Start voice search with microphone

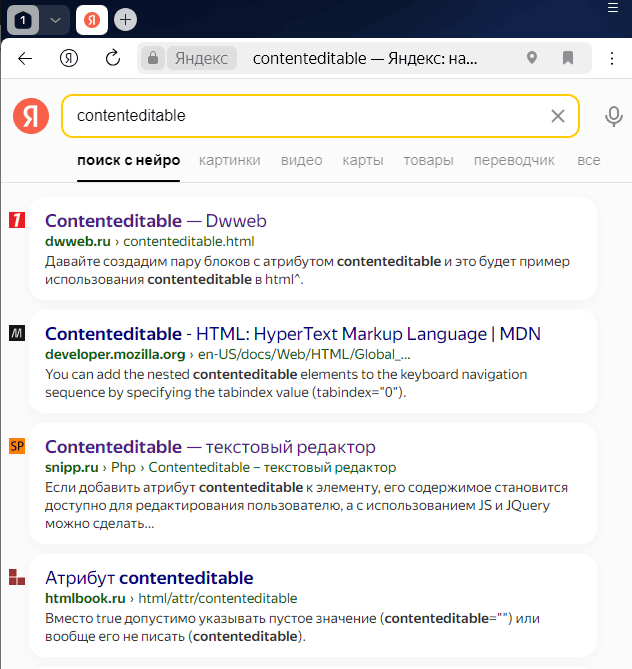614,116
